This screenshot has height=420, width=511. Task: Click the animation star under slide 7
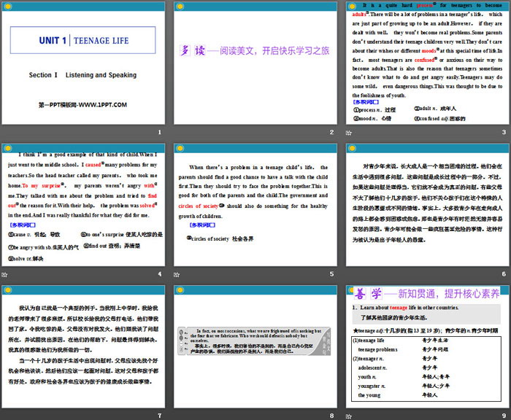(5, 416)
